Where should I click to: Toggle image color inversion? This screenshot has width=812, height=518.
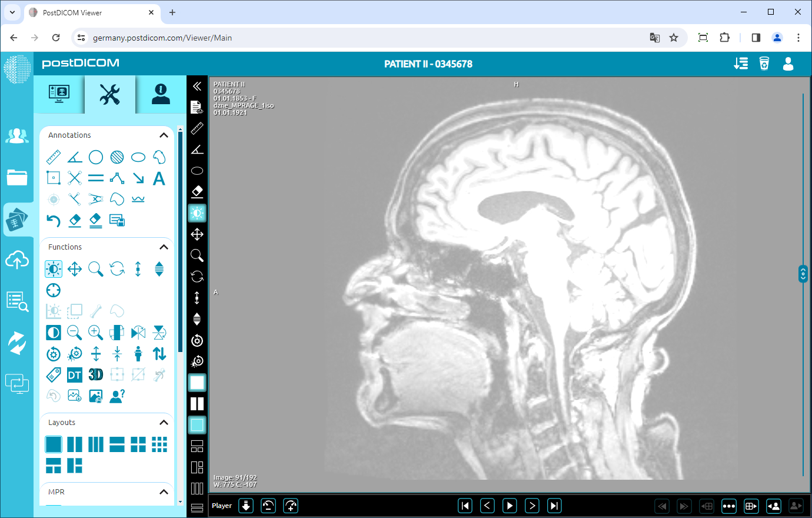(54, 333)
